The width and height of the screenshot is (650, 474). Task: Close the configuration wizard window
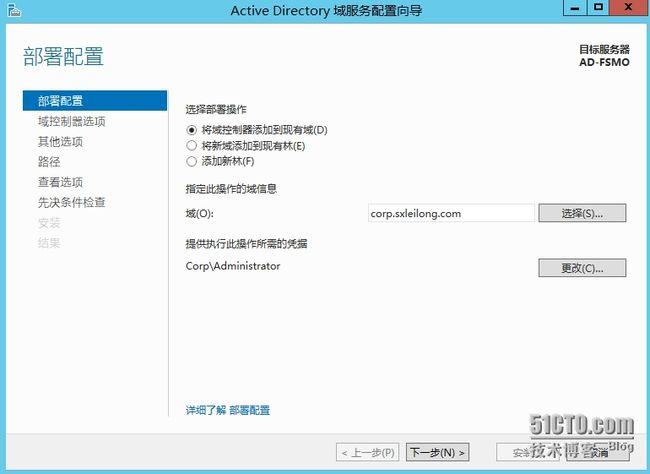click(x=628, y=8)
